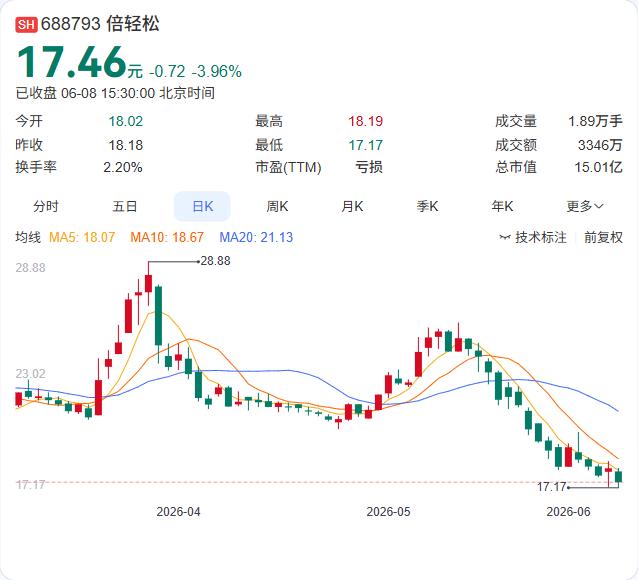Click the last green candlestick in June
The height and width of the screenshot is (580, 638).
pos(618,477)
